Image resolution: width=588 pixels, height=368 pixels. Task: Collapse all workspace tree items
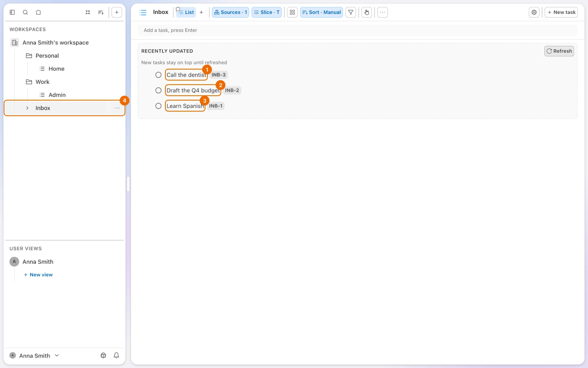point(88,12)
